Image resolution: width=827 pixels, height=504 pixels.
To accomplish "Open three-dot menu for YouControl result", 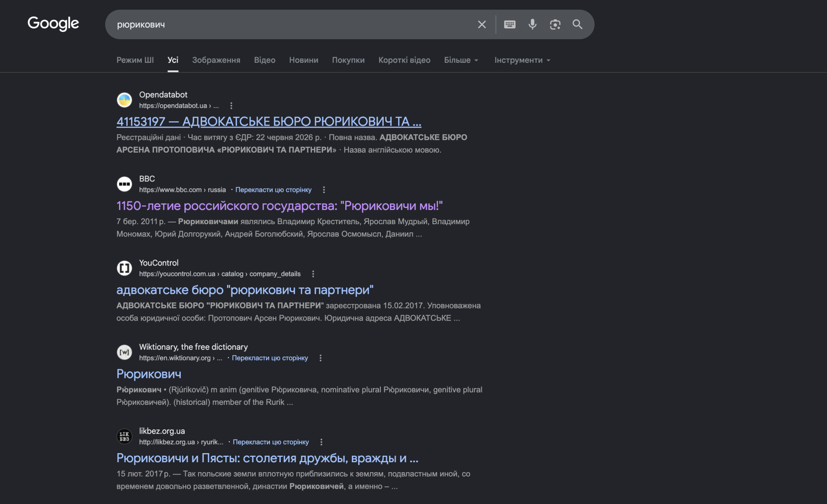I will pos(313,274).
